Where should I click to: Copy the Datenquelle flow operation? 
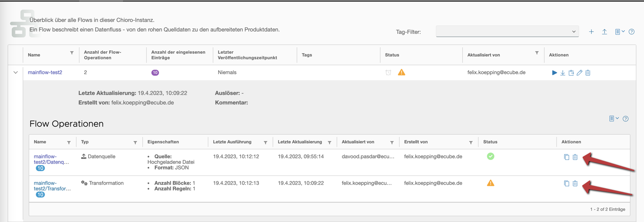click(x=566, y=157)
